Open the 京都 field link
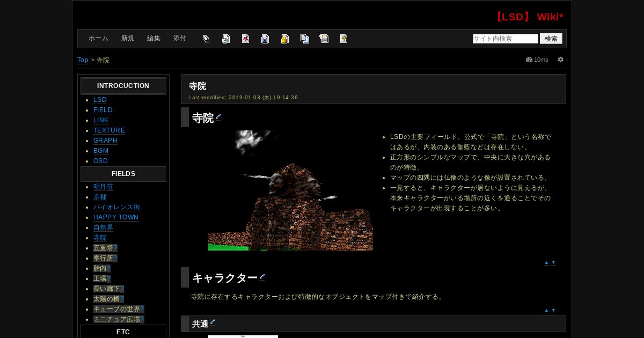 (x=100, y=197)
